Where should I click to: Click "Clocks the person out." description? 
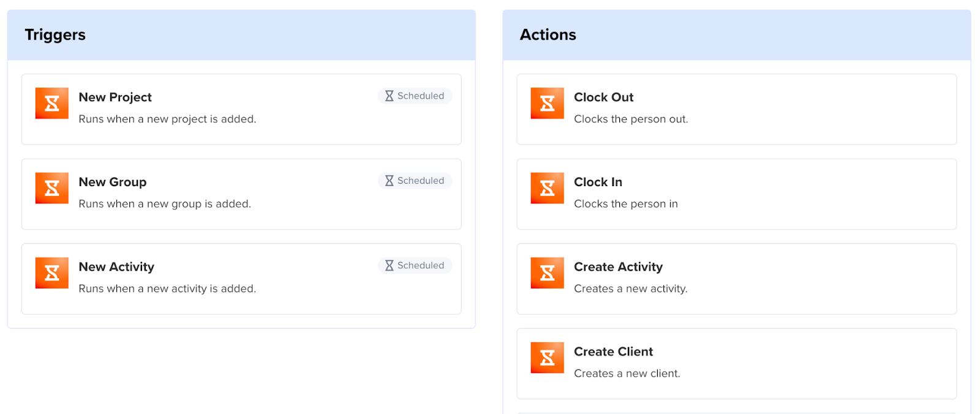coord(631,119)
